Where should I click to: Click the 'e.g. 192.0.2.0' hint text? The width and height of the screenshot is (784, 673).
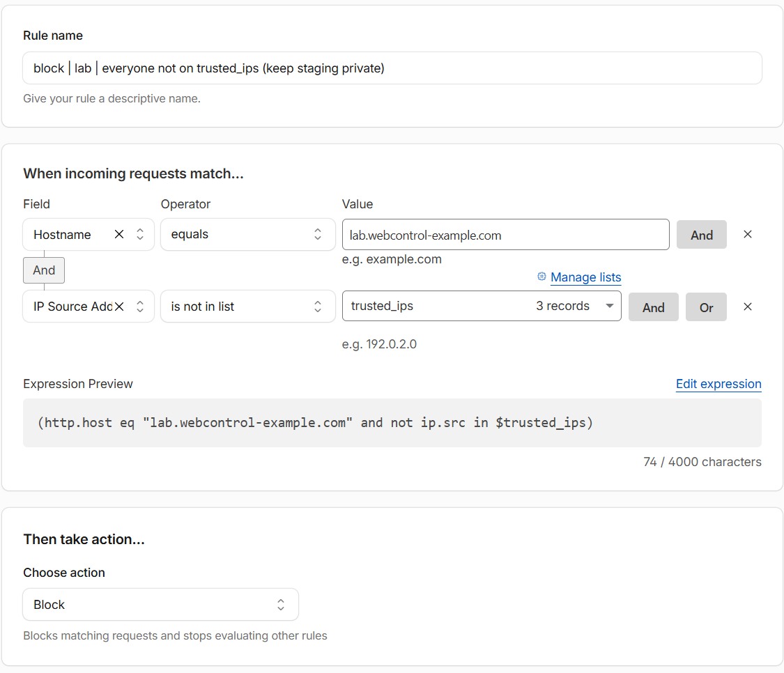(x=379, y=344)
